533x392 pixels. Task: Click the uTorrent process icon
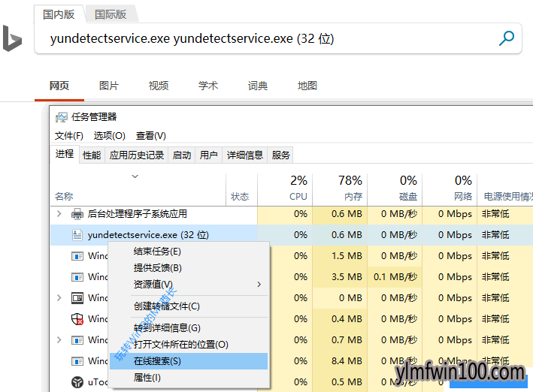coord(77,382)
